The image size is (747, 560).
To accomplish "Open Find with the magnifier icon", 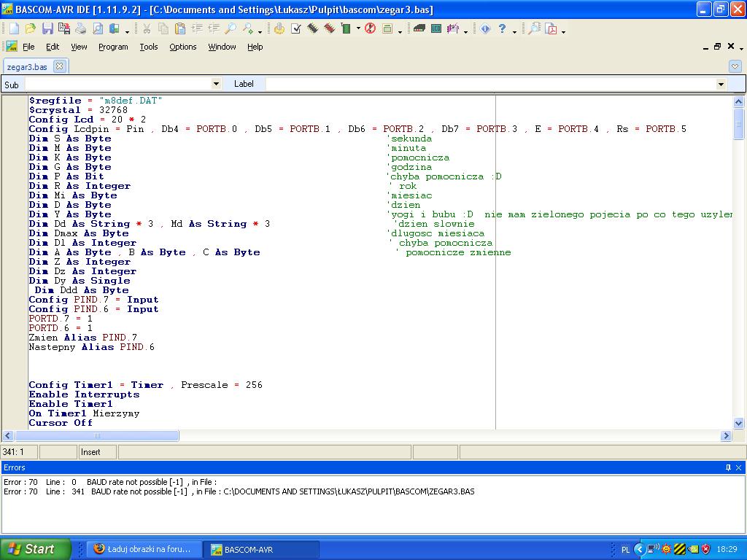I will click(x=231, y=28).
